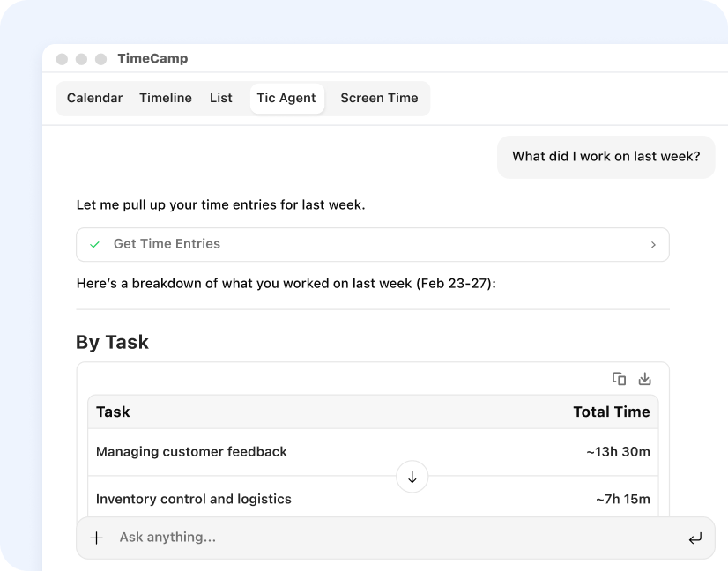Image resolution: width=728 pixels, height=571 pixels.
Task: Click the green checkmark beside Get Time Entries
Action: [95, 244]
